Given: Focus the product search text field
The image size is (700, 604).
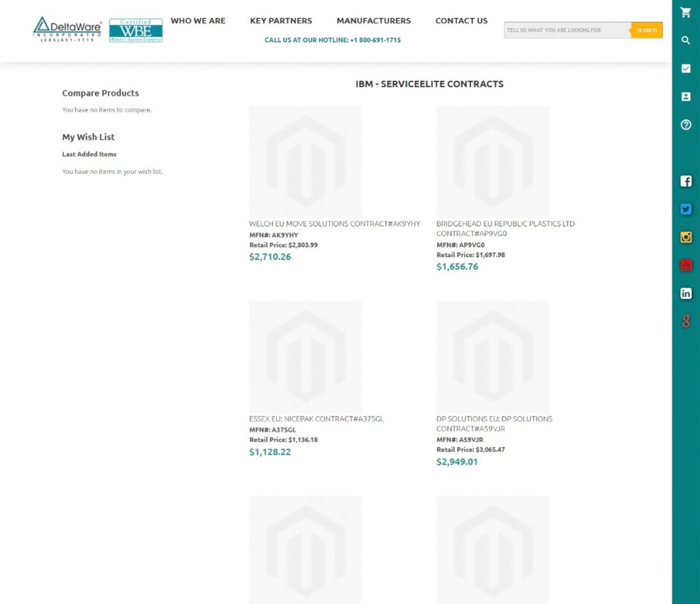Looking at the screenshot, I should [x=567, y=30].
